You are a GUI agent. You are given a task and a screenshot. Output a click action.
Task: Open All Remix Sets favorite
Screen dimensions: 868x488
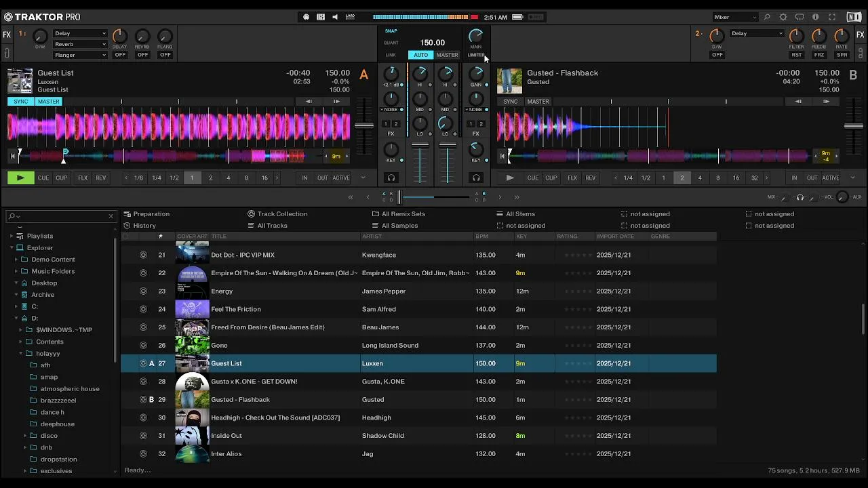click(x=403, y=213)
